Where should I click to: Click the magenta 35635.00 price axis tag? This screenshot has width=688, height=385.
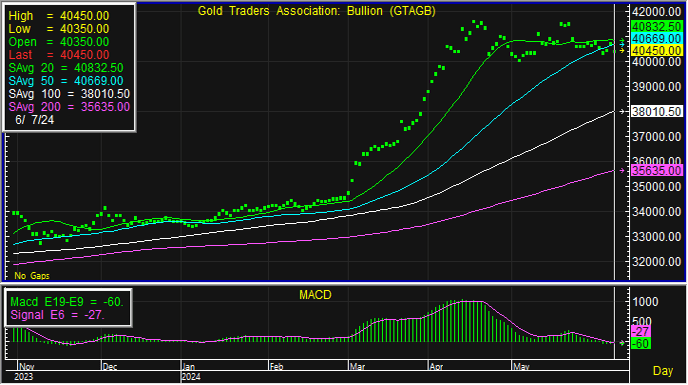(x=656, y=171)
